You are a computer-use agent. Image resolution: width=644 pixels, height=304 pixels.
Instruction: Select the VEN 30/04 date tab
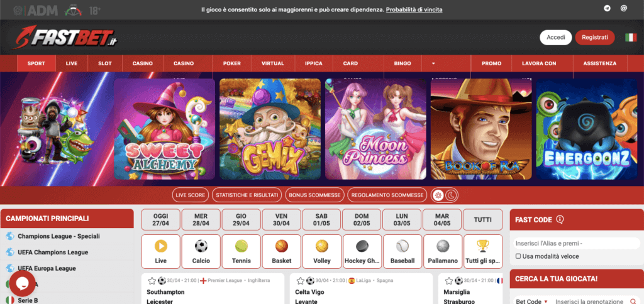point(281,219)
